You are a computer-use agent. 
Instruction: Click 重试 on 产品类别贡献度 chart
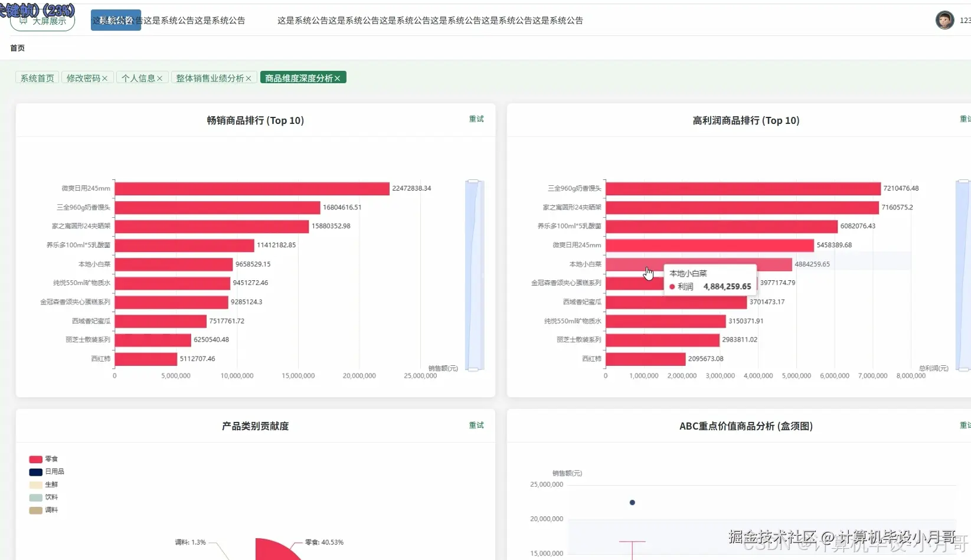point(476,425)
